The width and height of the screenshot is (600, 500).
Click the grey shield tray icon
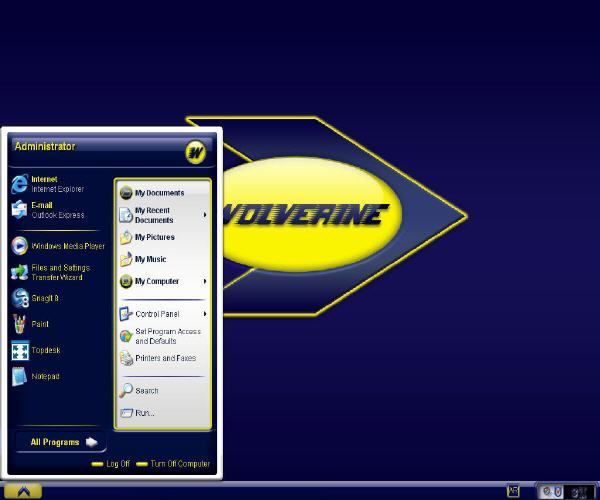[x=547, y=491]
